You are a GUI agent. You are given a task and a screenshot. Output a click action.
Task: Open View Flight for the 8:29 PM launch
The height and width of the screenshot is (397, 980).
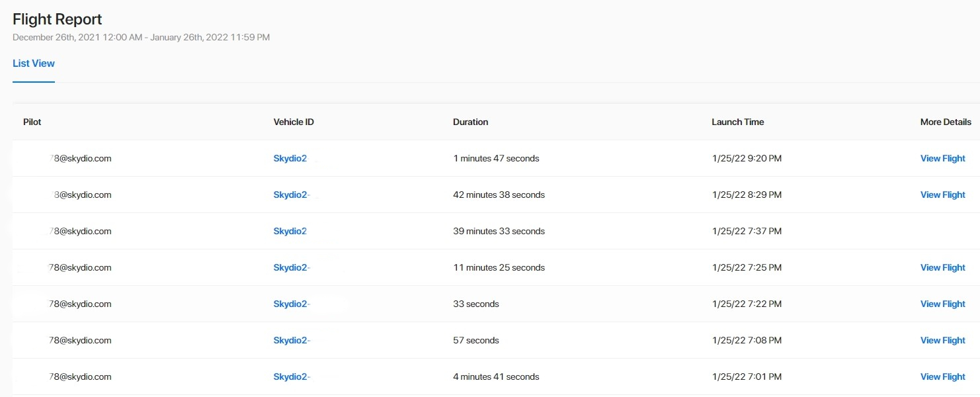pos(942,195)
